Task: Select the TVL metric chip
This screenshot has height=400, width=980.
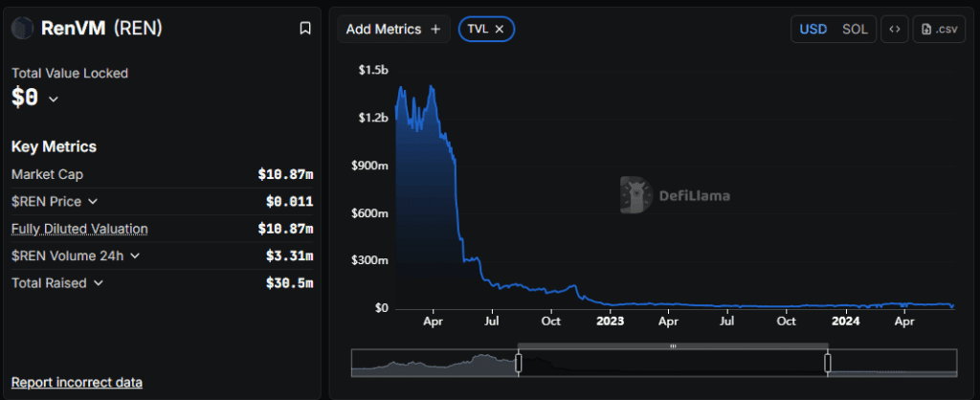Action: click(x=477, y=29)
